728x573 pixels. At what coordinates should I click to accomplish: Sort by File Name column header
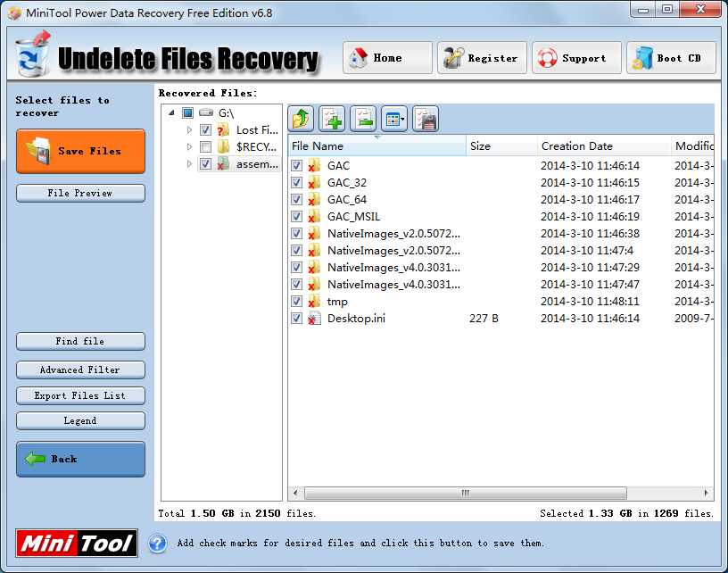377,146
